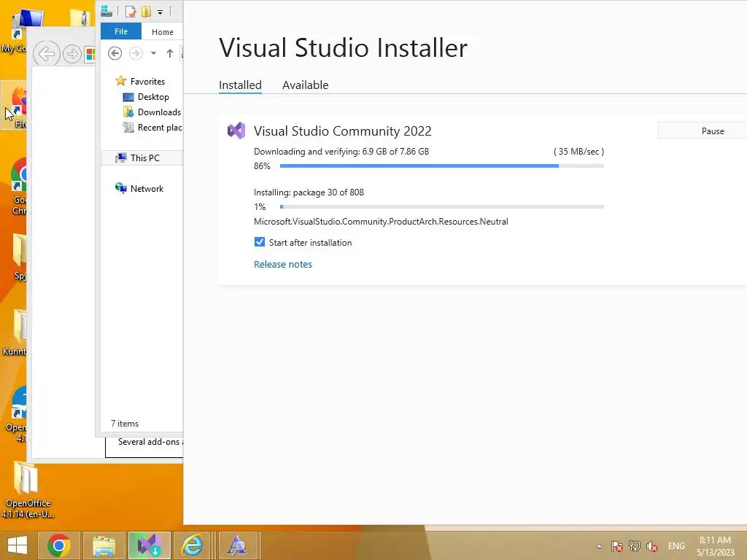Viewport: 747px width, 560px height.
Task: Click New folder quick access icon
Action: click(x=146, y=11)
